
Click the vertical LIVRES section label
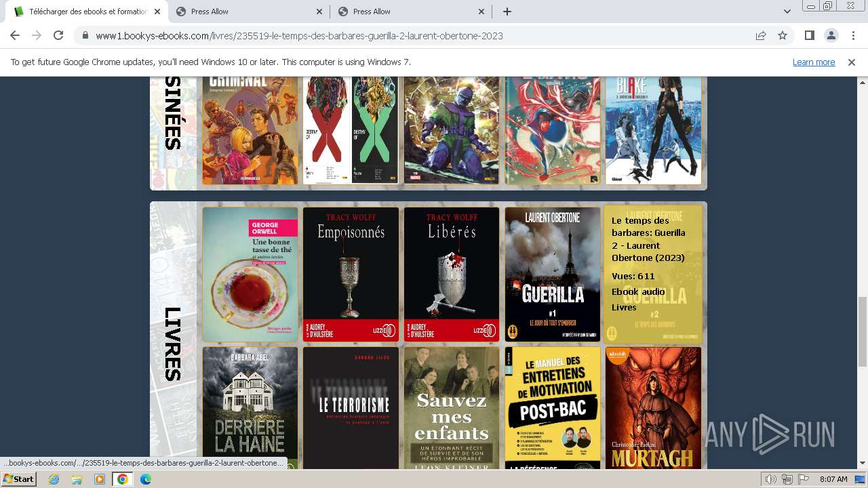[173, 344]
